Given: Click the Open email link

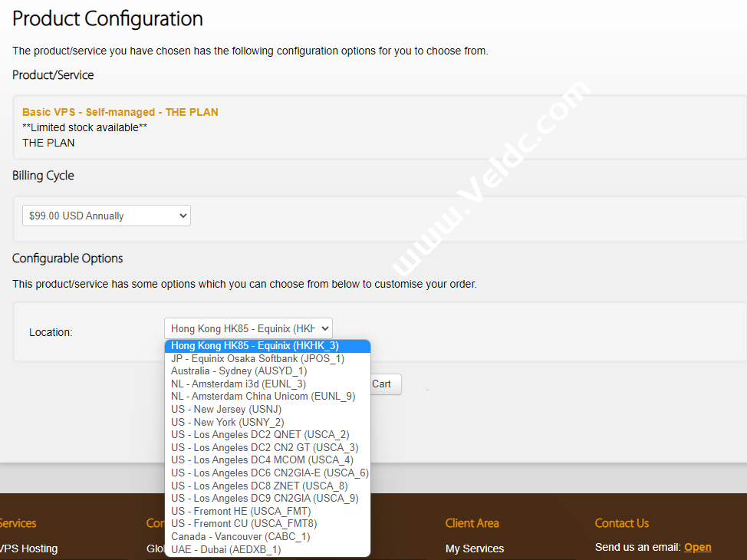Looking at the screenshot, I should tap(697, 547).
